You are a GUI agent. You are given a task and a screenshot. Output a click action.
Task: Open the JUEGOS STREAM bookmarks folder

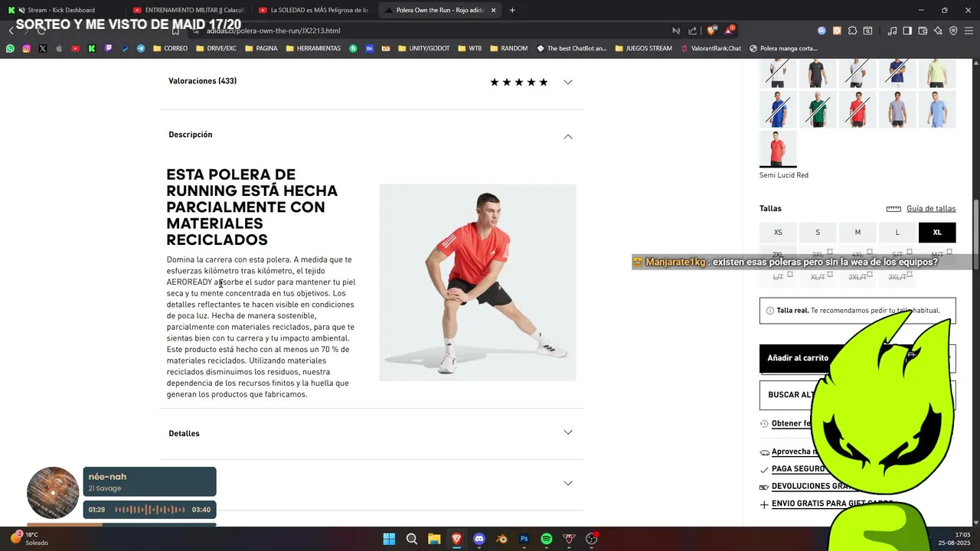coord(643,48)
